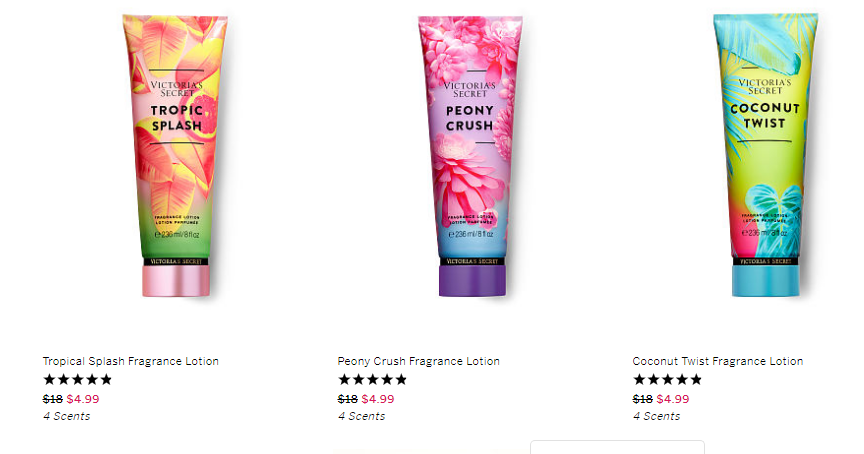This screenshot has width=864, height=454.
Task: Select '4 Scents' under Coconut Twist lotion
Action: pos(656,416)
